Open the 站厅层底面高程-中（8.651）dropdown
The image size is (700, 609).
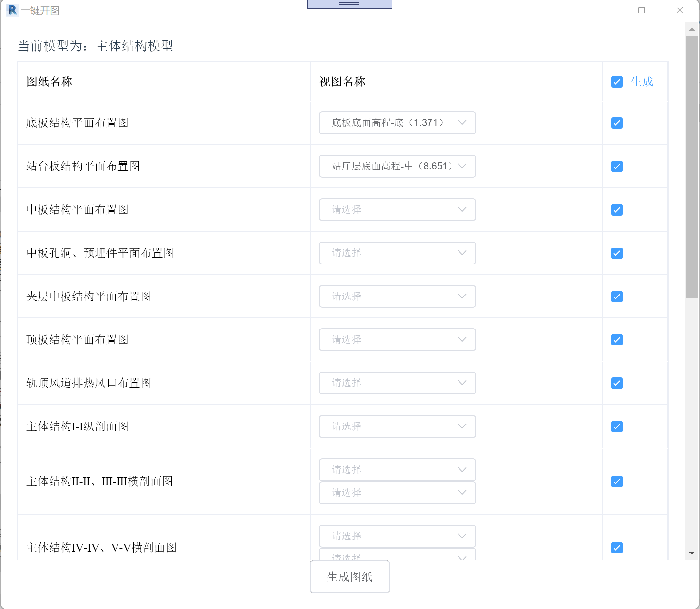397,166
